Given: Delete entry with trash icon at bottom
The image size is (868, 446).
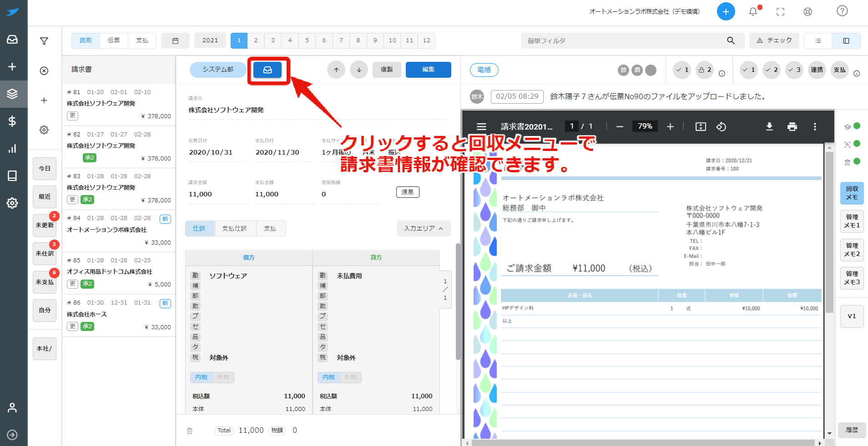Looking at the screenshot, I should click(190, 431).
